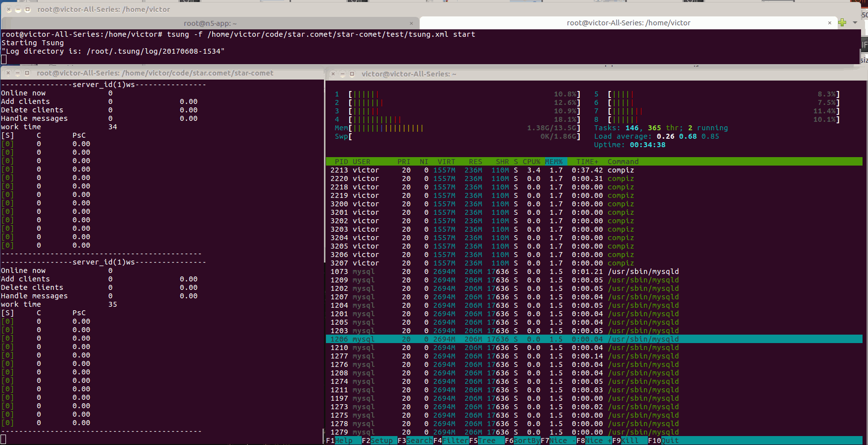Viewport: 868px width, 445px height.
Task: Sort processes by CPU% column header
Action: tap(531, 162)
